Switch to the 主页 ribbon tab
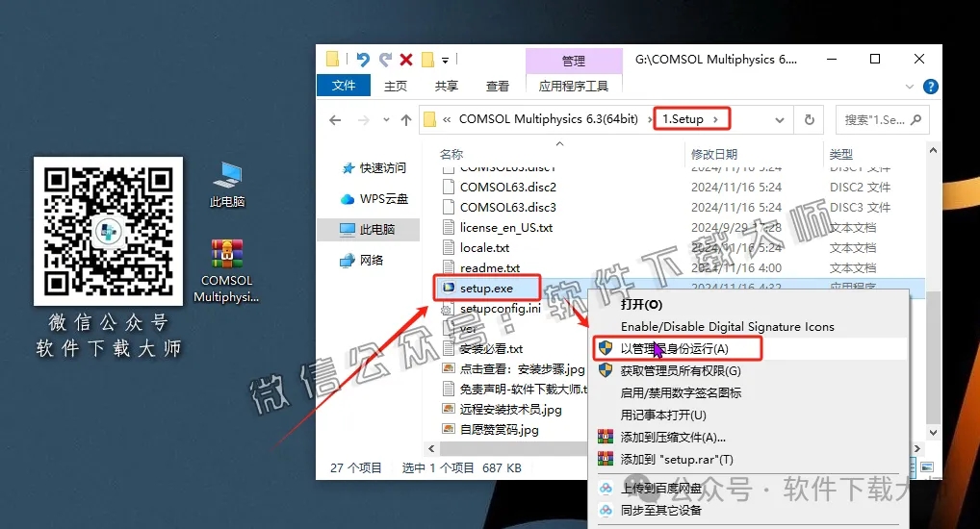 (395, 86)
